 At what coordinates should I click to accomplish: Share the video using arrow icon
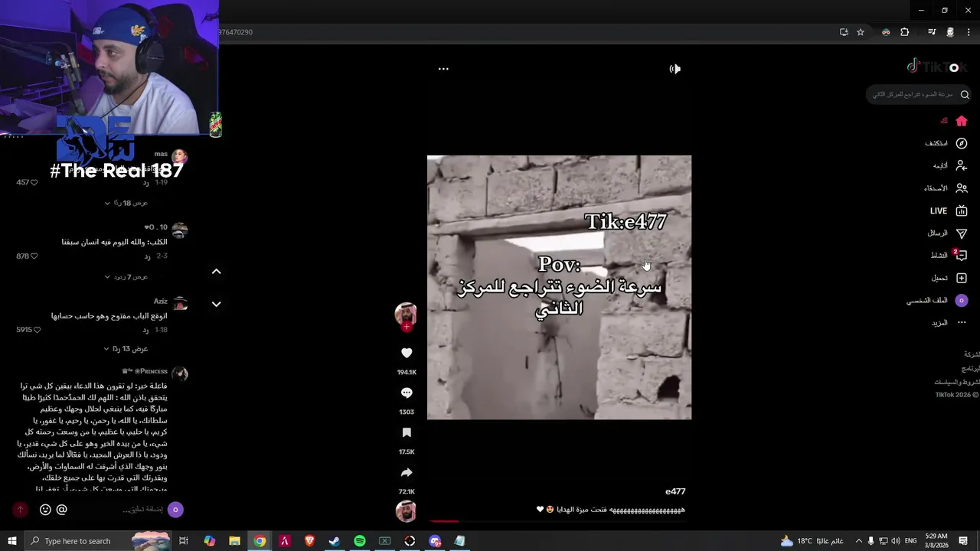click(407, 472)
